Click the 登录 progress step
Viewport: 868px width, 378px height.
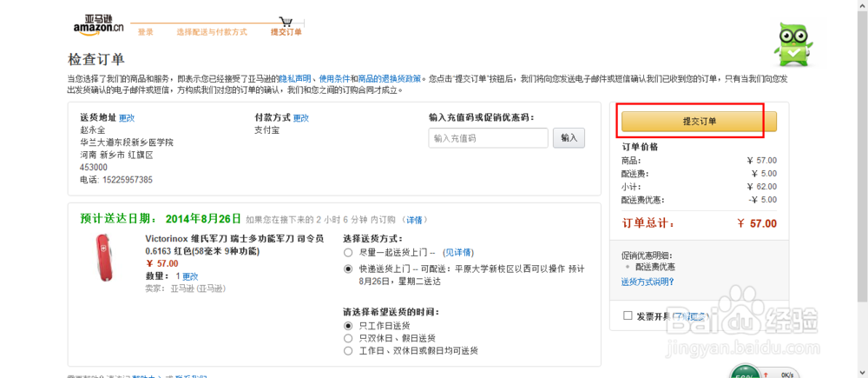click(146, 32)
